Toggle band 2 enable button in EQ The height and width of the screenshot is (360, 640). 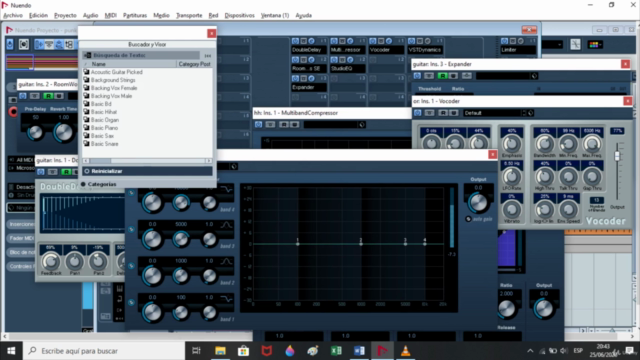pyautogui.click(x=131, y=266)
